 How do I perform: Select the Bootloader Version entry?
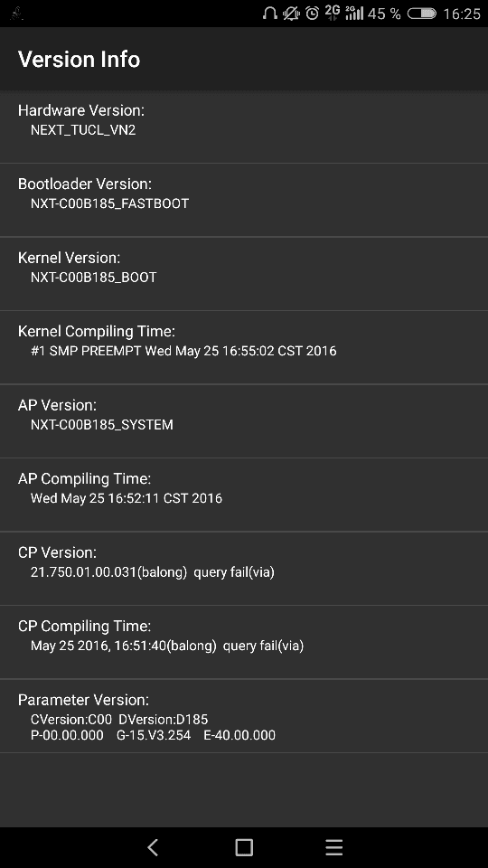pyautogui.click(x=244, y=200)
